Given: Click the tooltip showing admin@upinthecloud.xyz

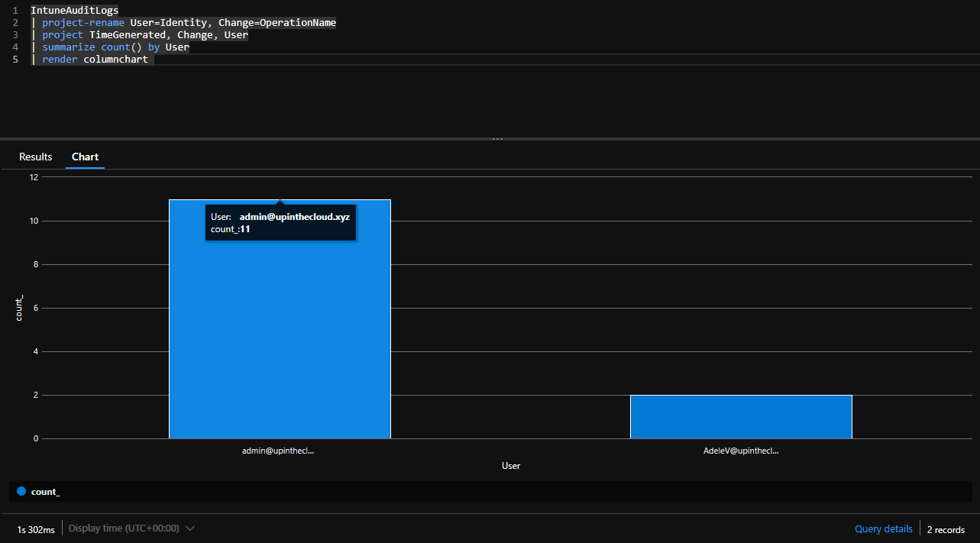Looking at the screenshot, I should 280,222.
